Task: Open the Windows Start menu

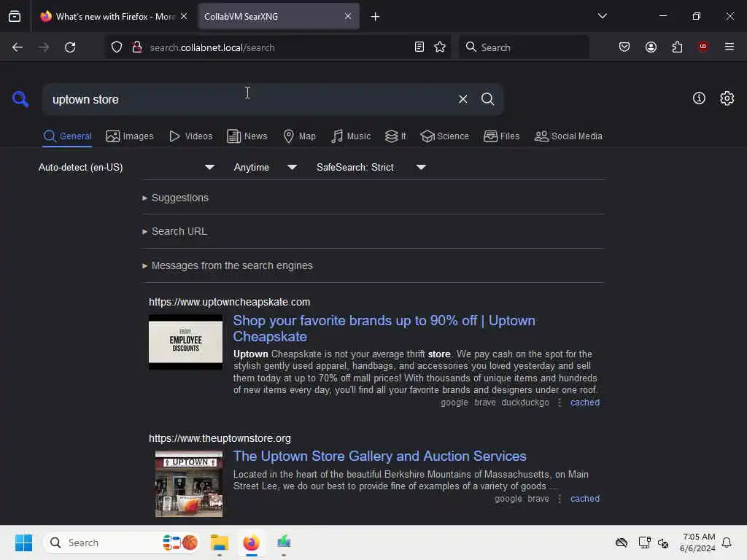Action: (x=23, y=542)
